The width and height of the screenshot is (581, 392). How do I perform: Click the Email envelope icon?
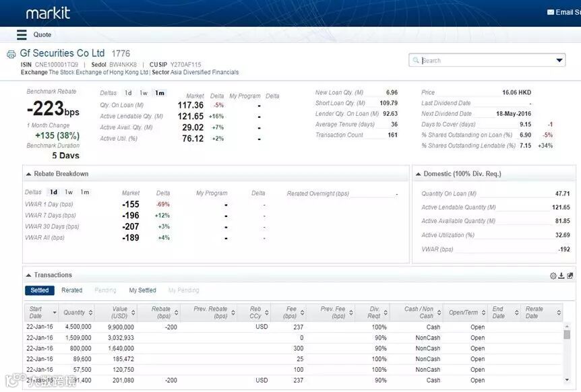551,12
